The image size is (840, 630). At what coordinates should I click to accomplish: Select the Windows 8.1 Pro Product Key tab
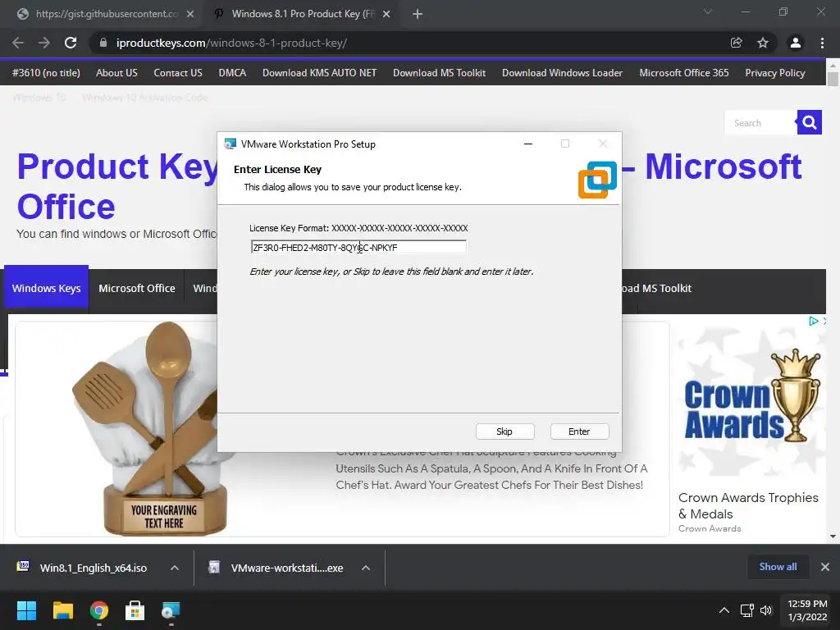(303, 14)
